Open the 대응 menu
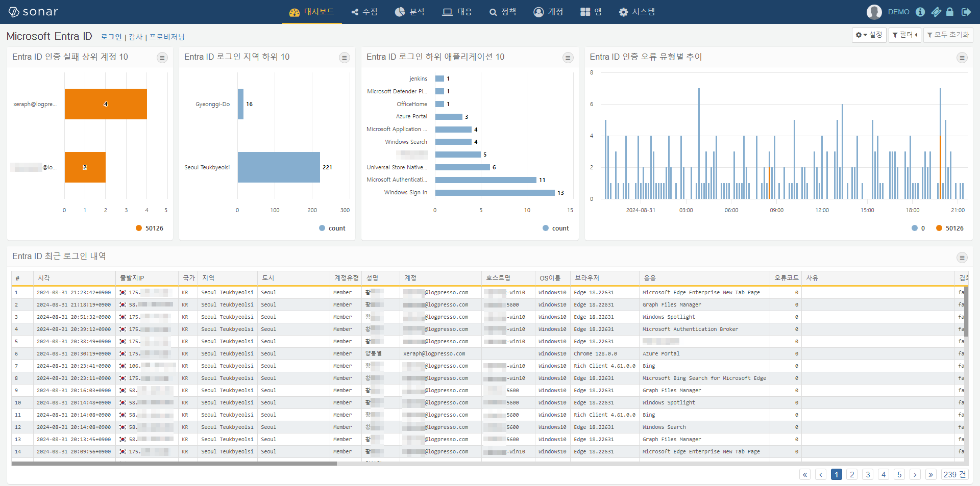The image size is (980, 486). [457, 12]
